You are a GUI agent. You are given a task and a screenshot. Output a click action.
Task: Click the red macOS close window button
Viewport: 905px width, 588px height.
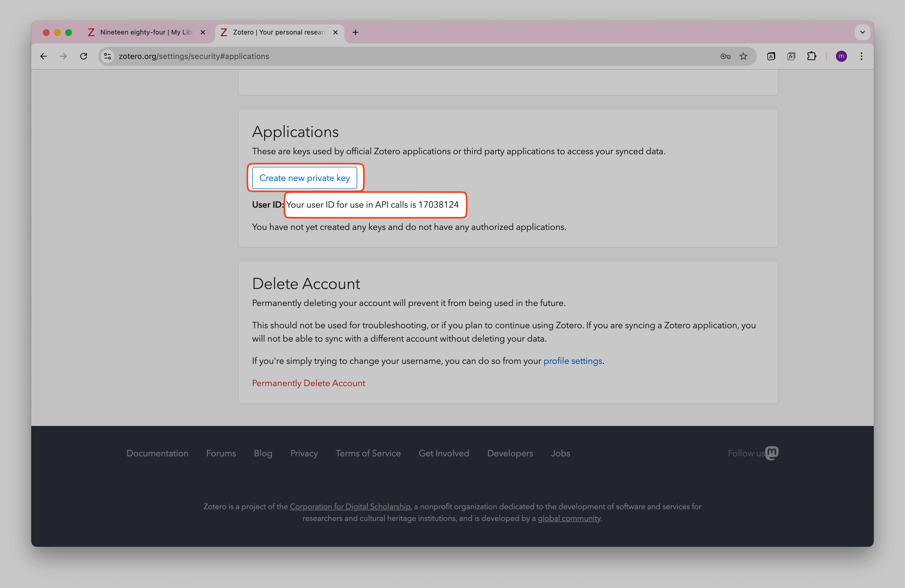46,32
